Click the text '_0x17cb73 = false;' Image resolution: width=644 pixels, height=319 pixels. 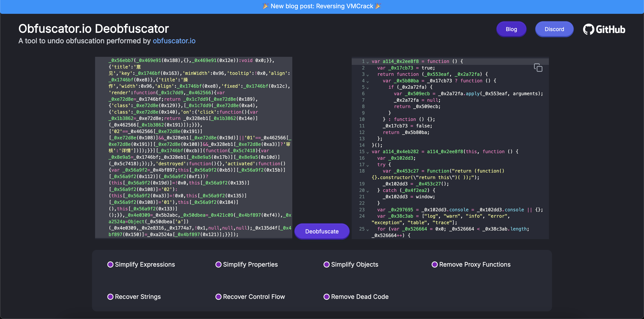(407, 126)
